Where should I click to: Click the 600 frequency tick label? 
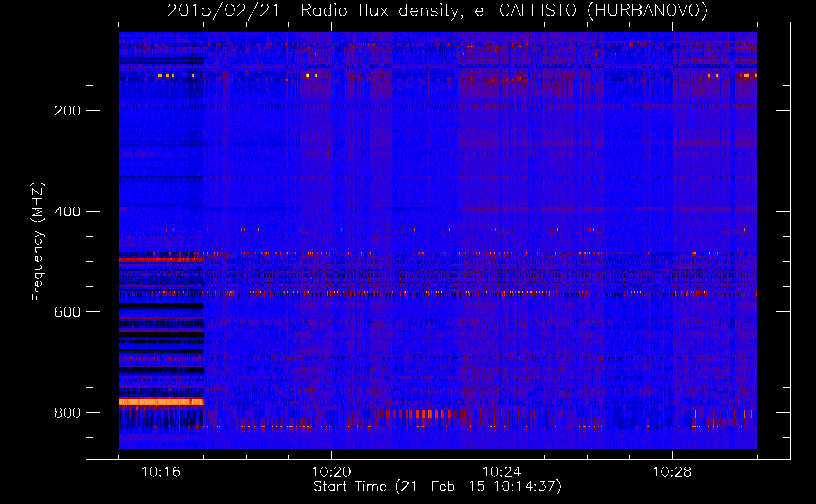point(68,312)
